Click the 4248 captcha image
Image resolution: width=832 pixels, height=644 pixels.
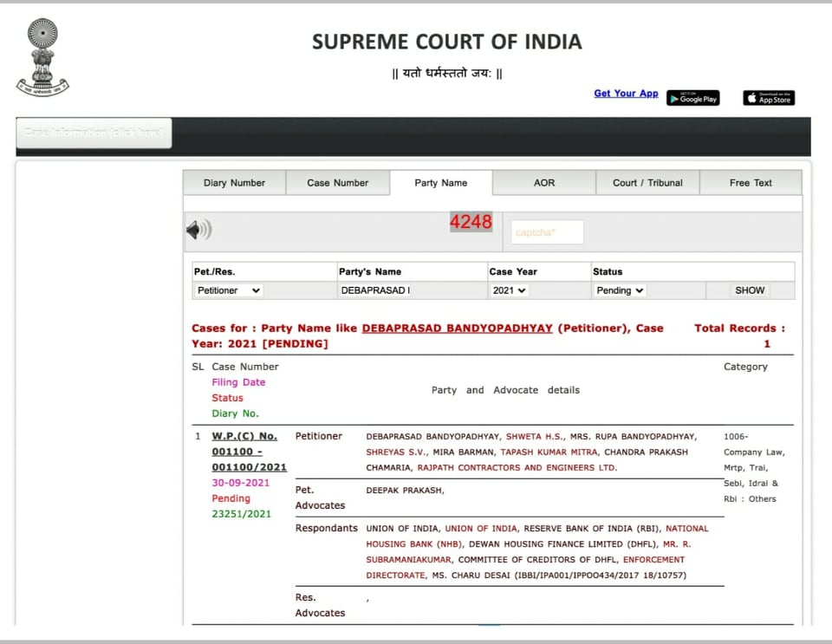tap(471, 222)
